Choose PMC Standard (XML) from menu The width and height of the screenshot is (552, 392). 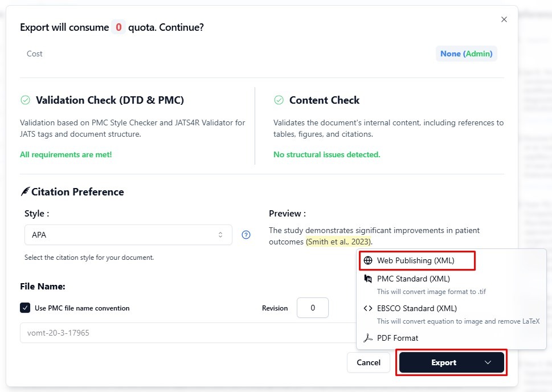tap(413, 279)
